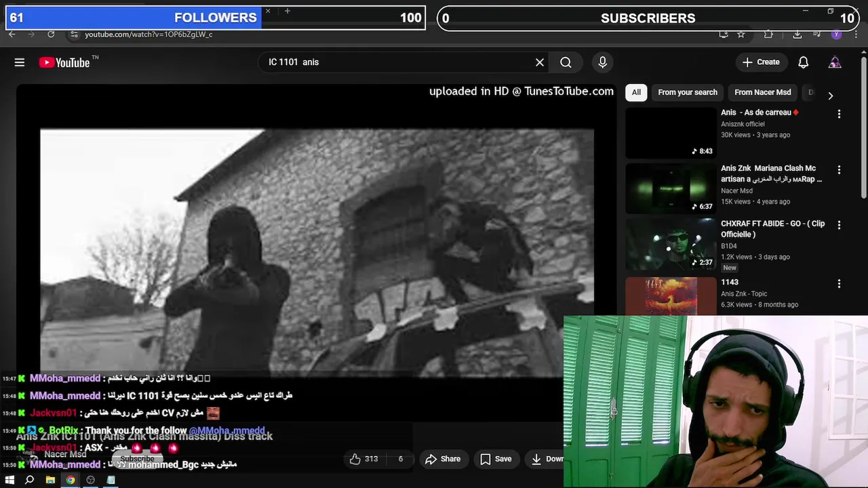868x488 pixels.
Task: Open the 1143 video title
Action: [x=730, y=282]
